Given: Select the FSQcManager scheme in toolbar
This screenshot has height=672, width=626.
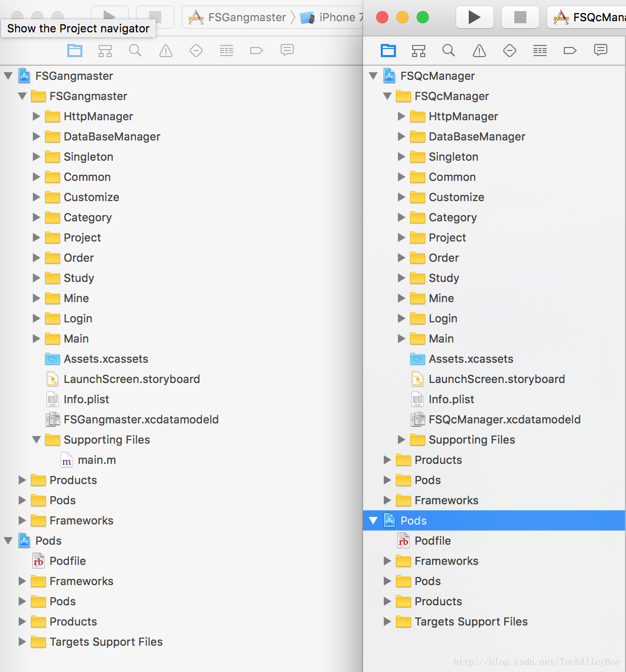Looking at the screenshot, I should 589,18.
